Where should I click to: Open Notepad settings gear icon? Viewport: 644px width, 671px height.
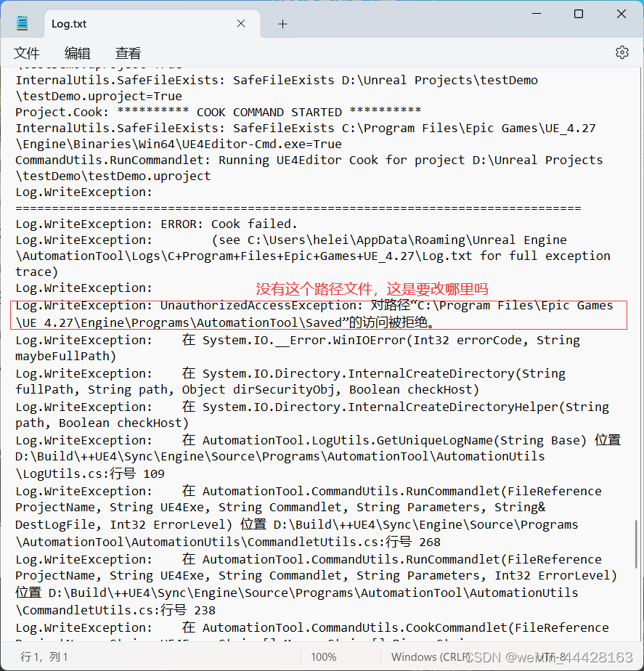point(621,52)
